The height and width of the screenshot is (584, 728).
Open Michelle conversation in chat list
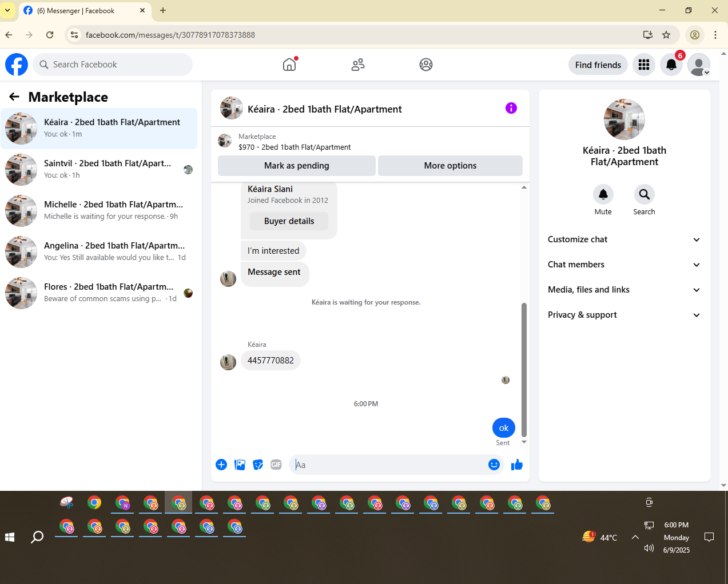pos(100,211)
